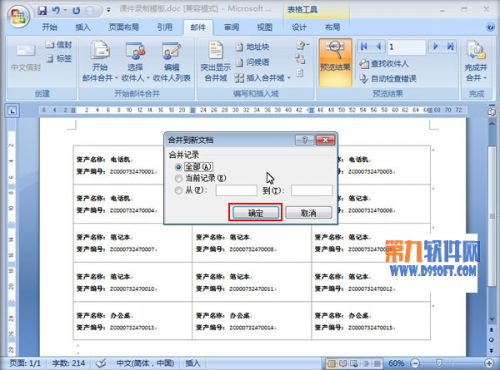The height and width of the screenshot is (370, 500).
Task: Click ruler tab selector button
Action: [12, 111]
